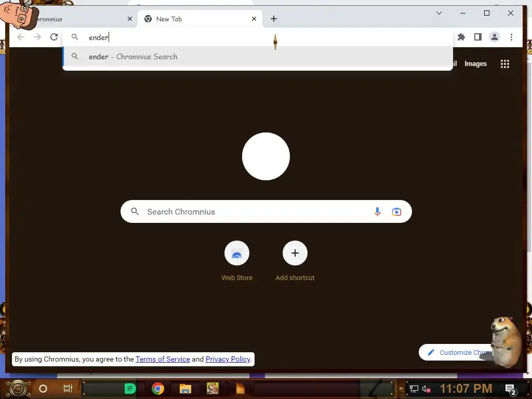Image resolution: width=532 pixels, height=399 pixels.
Task: Click the camera image search icon
Action: click(x=396, y=212)
